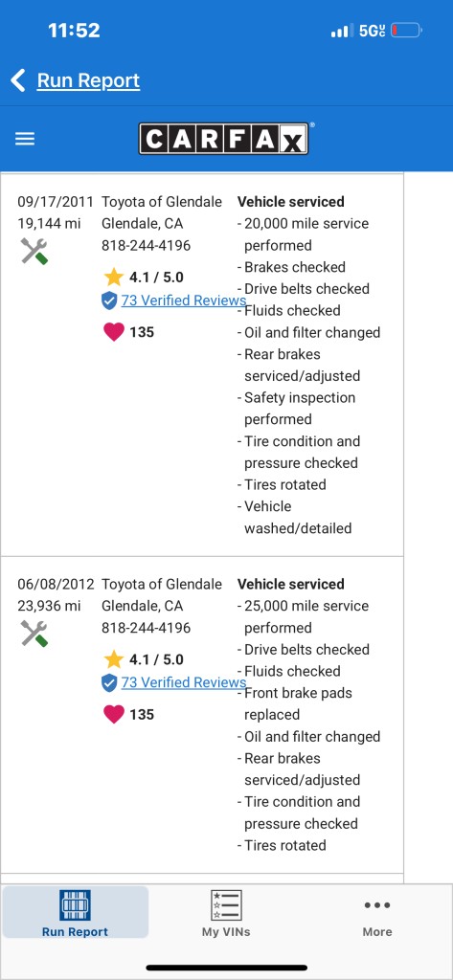Viewport: 453px width, 980px height.
Task: Tap the heart icon in the 2011 record
Action: click(113, 332)
